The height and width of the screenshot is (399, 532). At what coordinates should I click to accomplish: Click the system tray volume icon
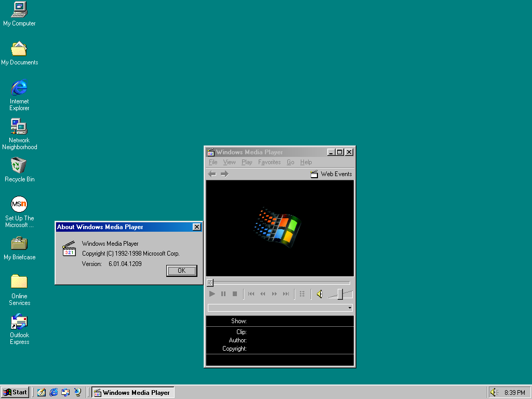(494, 392)
